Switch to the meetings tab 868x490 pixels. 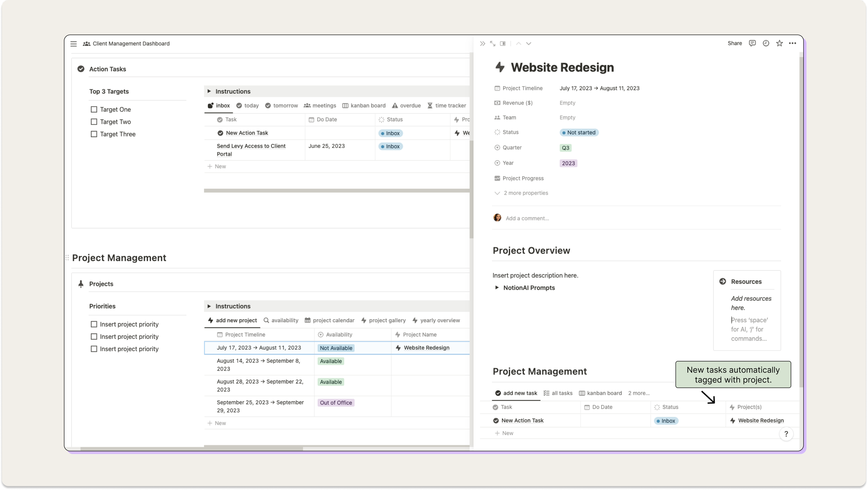click(x=320, y=106)
